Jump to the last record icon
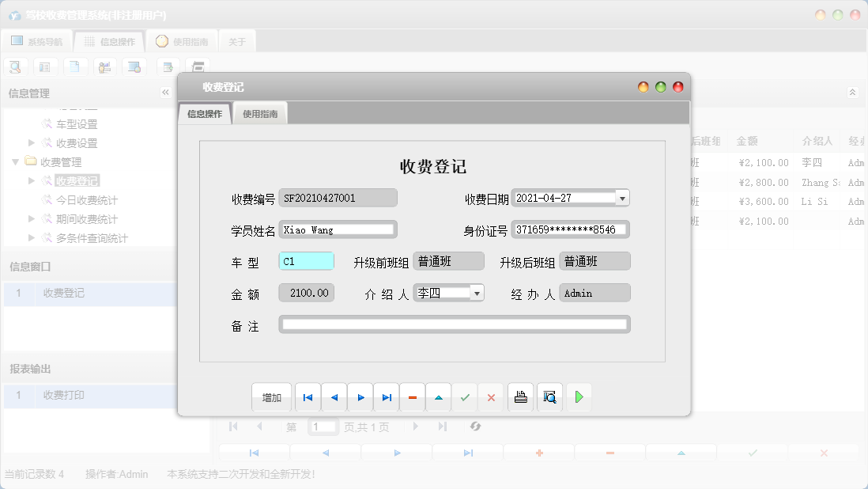Image resolution: width=868 pixels, height=489 pixels. tap(387, 397)
